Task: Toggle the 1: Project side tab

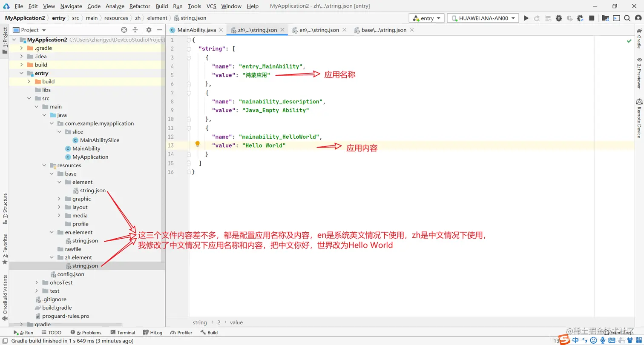Action: [5, 41]
